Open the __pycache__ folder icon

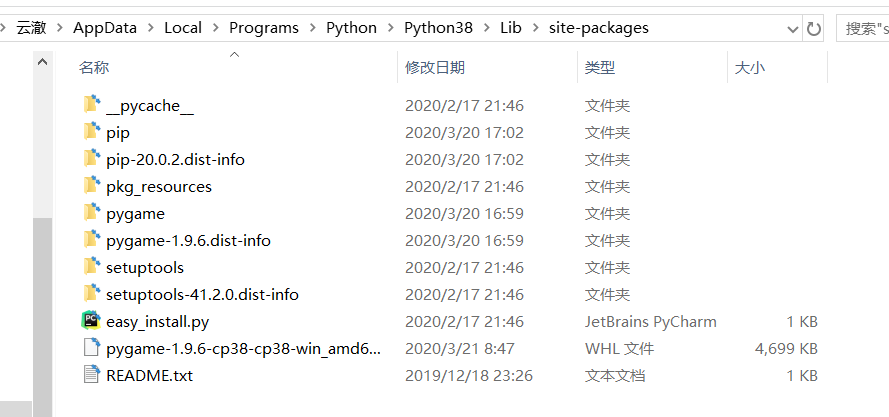92,105
